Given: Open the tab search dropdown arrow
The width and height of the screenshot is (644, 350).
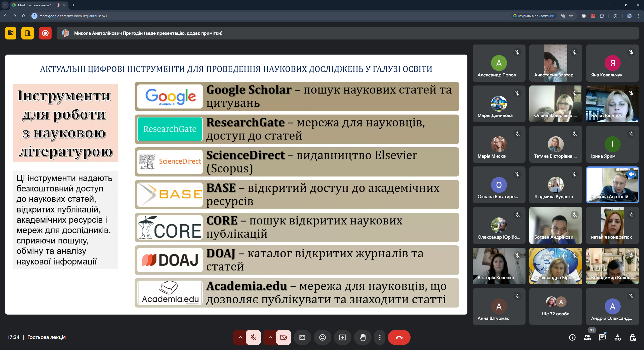Looking at the screenshot, I should (5, 5).
